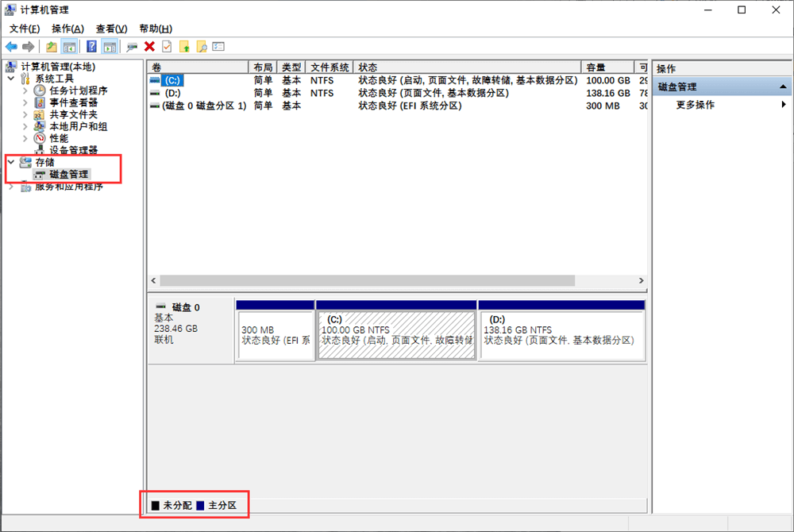Collapse the 存储 (Storage) tree node
794x532 pixels.
pyautogui.click(x=10, y=162)
